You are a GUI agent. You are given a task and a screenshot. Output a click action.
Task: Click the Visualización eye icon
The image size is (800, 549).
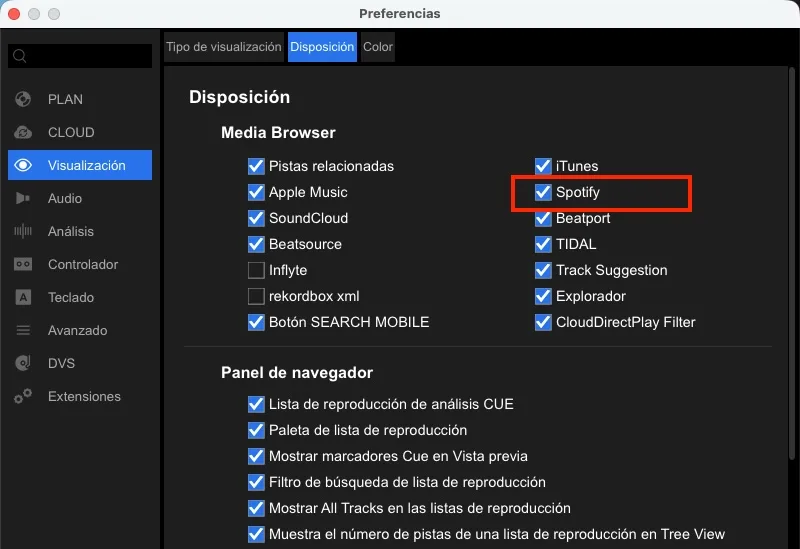coord(23,165)
